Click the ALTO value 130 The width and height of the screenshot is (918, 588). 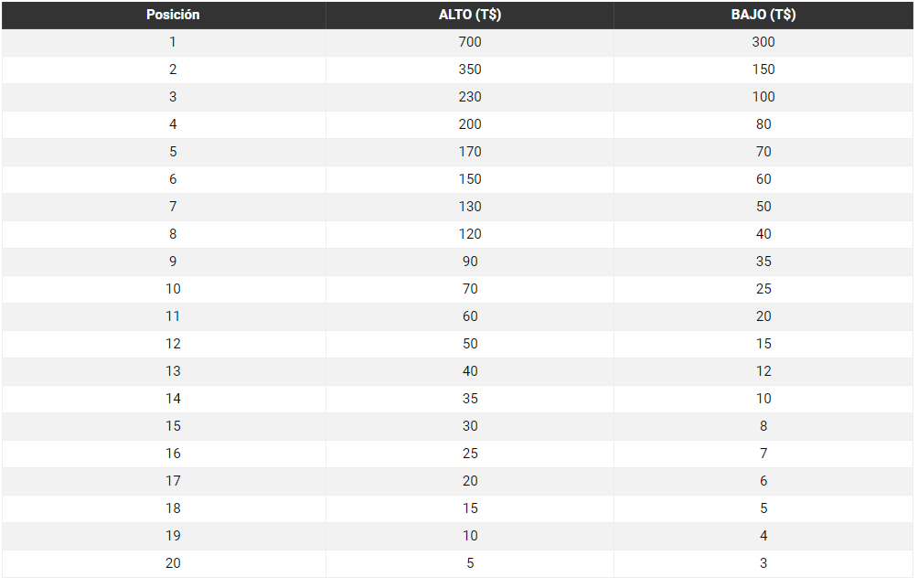click(x=470, y=207)
